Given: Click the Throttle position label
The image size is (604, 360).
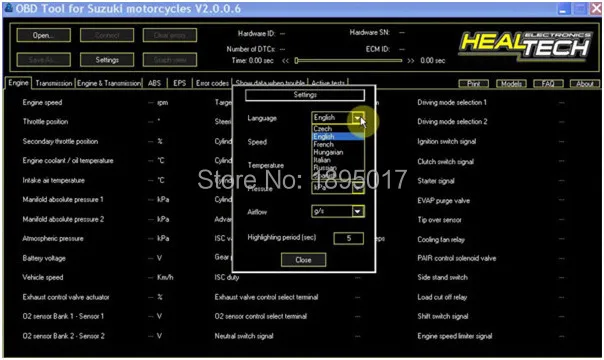Looking at the screenshot, I should pos(45,122).
